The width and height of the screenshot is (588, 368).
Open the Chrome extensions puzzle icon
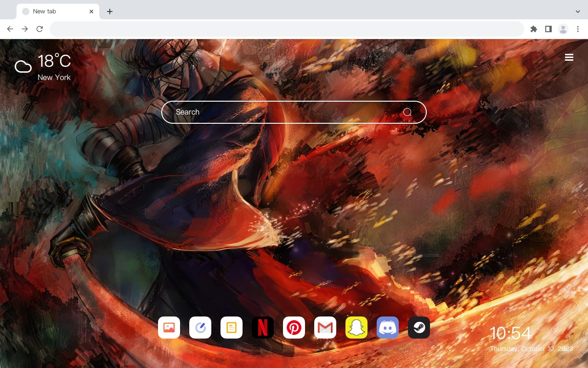pyautogui.click(x=533, y=29)
